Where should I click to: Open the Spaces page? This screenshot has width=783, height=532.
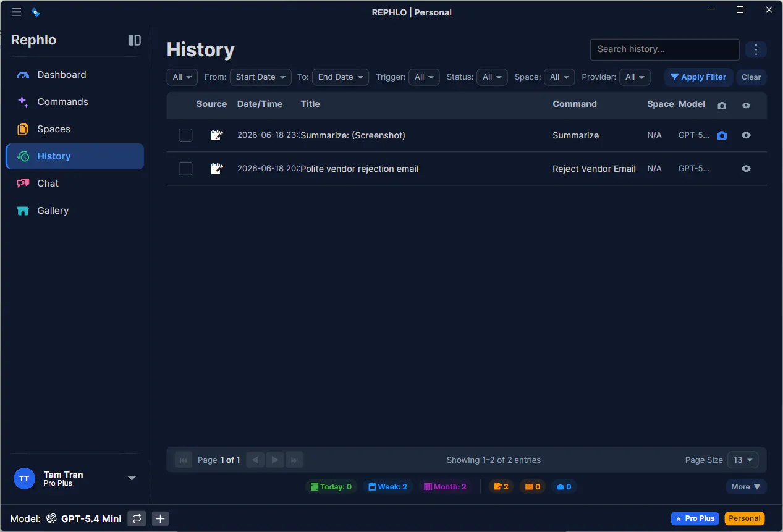75,129
